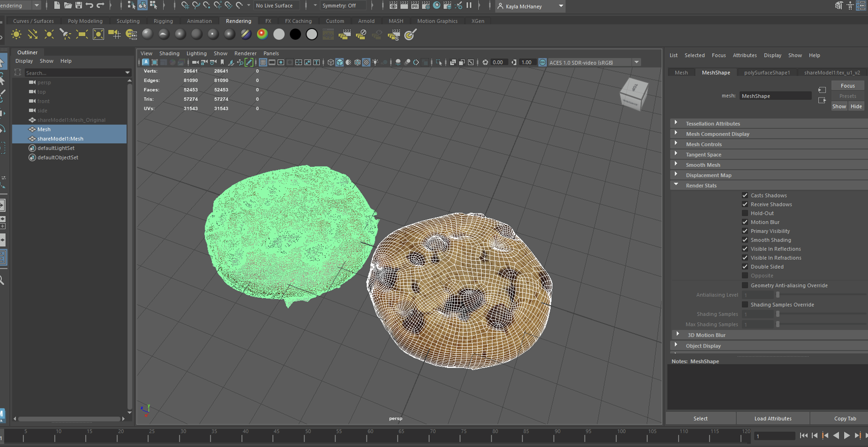
Task: Create a point light from the shelf
Action: coord(49,34)
